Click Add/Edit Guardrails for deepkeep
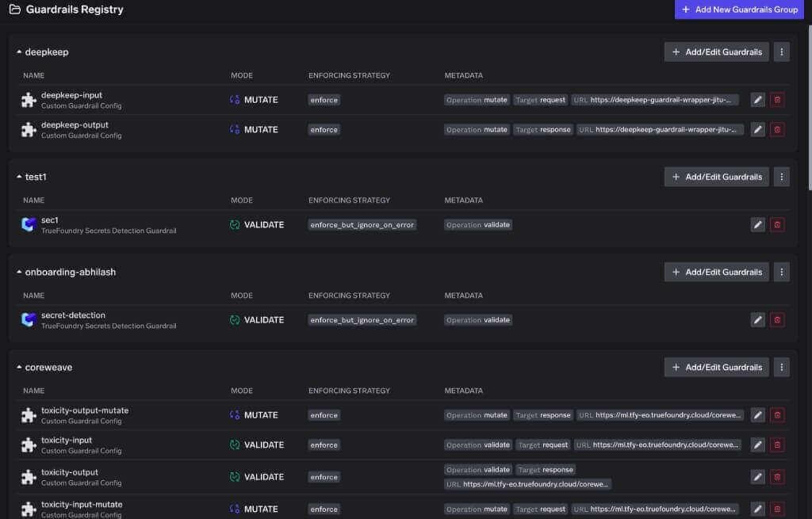This screenshot has width=812, height=519. pyautogui.click(x=717, y=52)
